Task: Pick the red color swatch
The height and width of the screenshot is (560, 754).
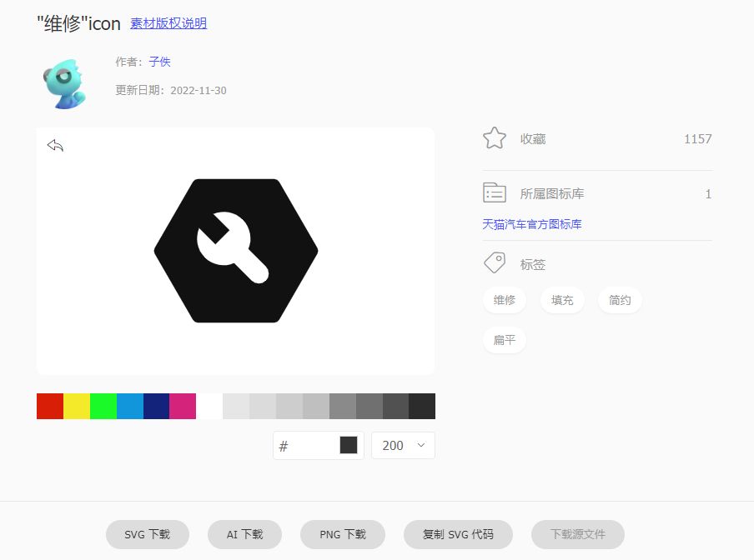Action: pyautogui.click(x=50, y=407)
